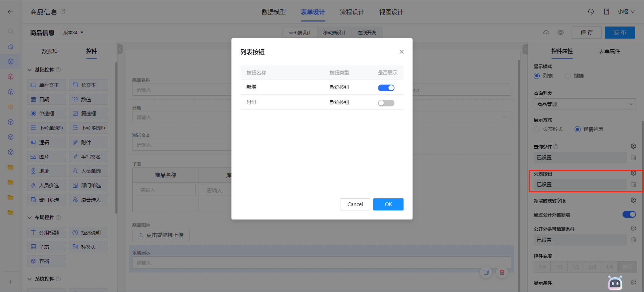Screen dimensions: 644x292
Task: Click the 列表按钮 已设置 field
Action: [x=580, y=185]
